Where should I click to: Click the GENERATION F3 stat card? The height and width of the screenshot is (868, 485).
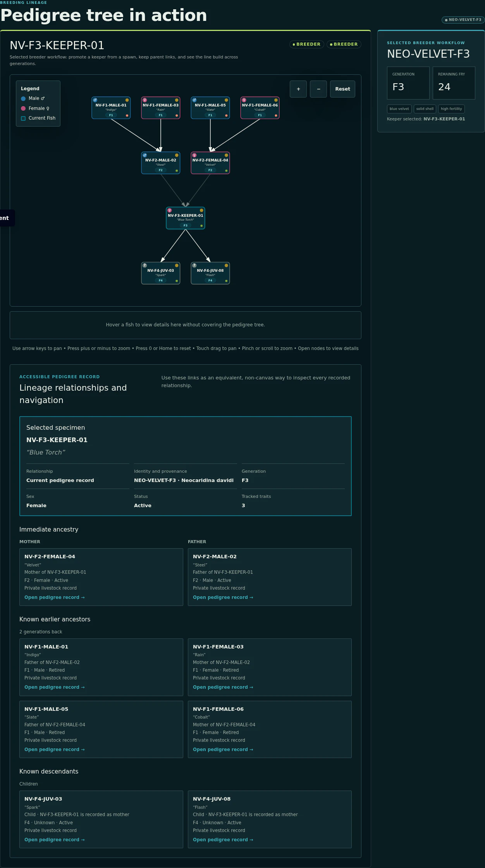tap(408, 83)
